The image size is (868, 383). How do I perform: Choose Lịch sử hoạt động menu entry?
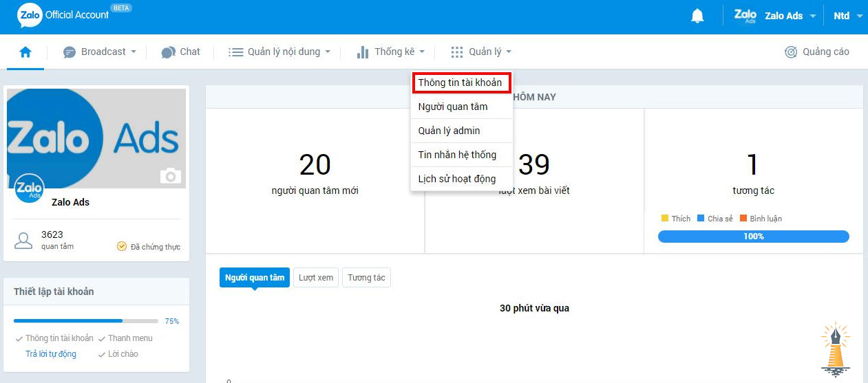[x=462, y=179]
